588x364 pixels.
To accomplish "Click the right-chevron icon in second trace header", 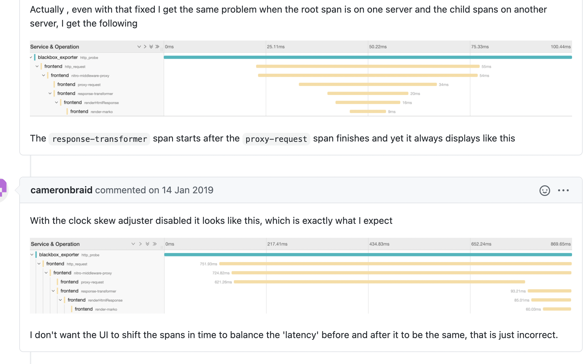I will click(140, 244).
